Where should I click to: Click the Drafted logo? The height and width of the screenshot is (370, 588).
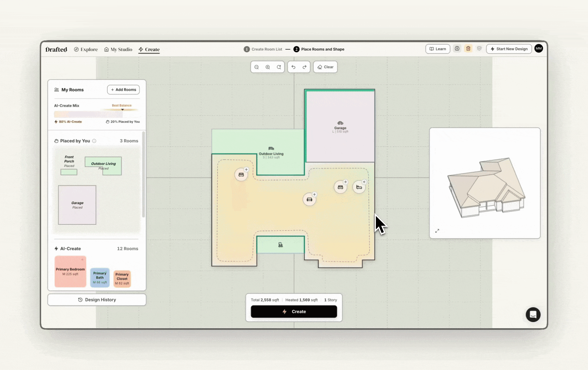(56, 49)
